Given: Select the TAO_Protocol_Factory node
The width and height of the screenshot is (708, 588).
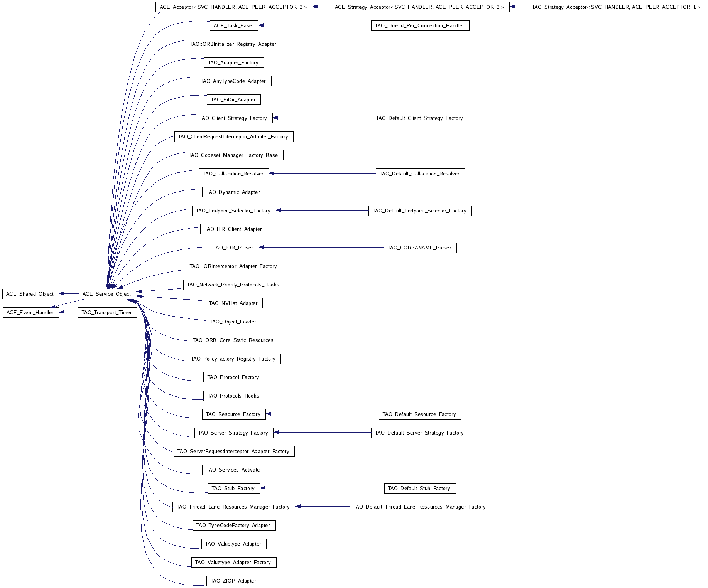Looking at the screenshot, I should point(233,377).
